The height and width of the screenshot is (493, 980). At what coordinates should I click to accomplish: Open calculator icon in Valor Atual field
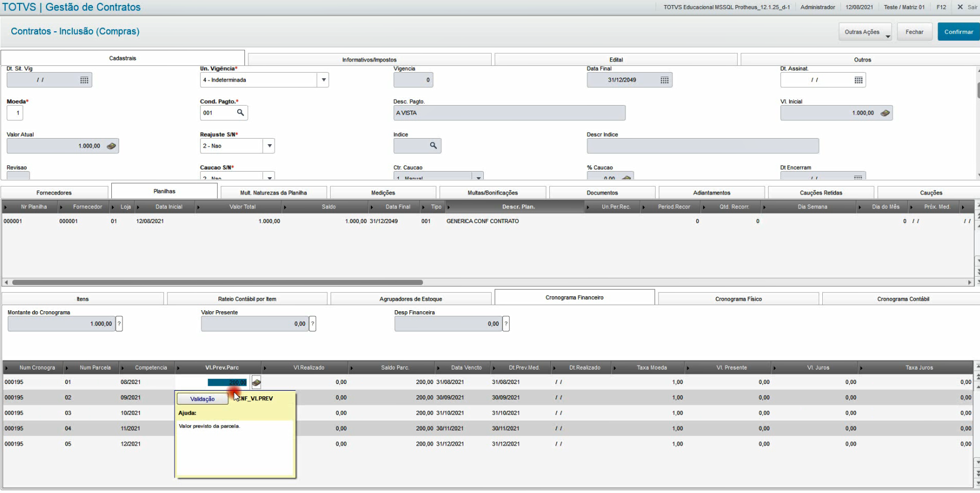coord(111,146)
